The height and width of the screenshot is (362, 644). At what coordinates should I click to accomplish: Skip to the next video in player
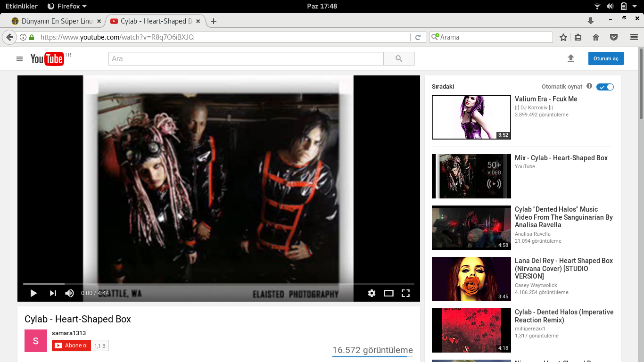53,293
